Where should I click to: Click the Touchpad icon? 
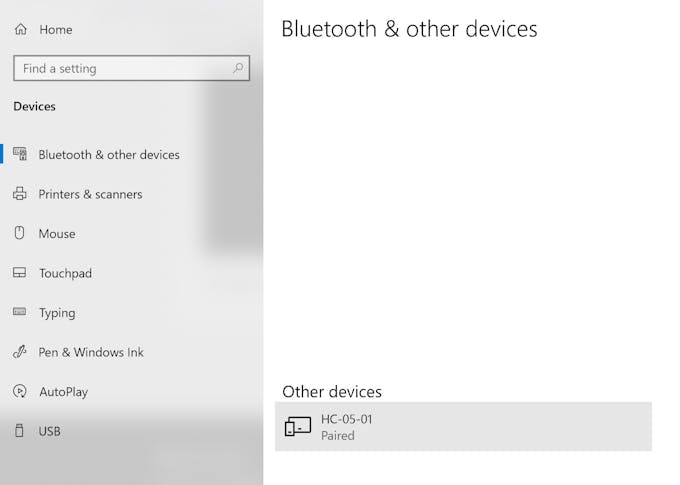[x=20, y=273]
